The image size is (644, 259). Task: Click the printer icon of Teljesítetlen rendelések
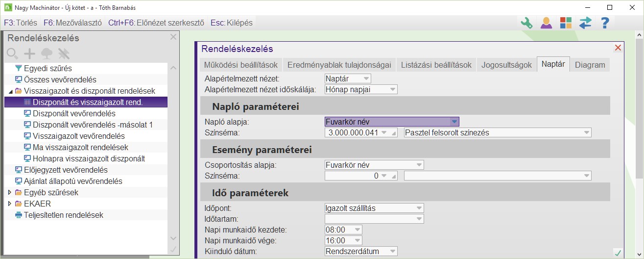(19, 215)
